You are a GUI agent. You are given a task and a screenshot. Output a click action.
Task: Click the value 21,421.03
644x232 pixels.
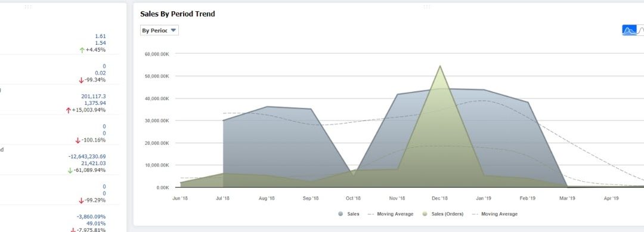94,163
